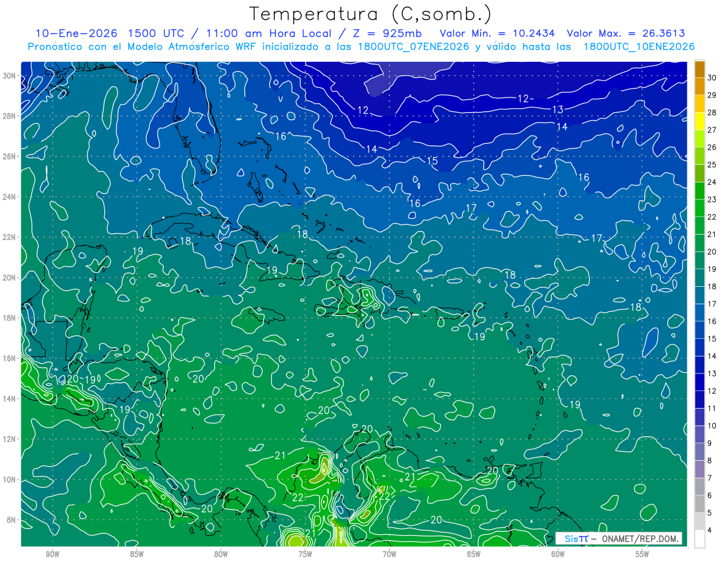
Task: Click the color scale segment between 12 and 13
Action: coord(699,382)
